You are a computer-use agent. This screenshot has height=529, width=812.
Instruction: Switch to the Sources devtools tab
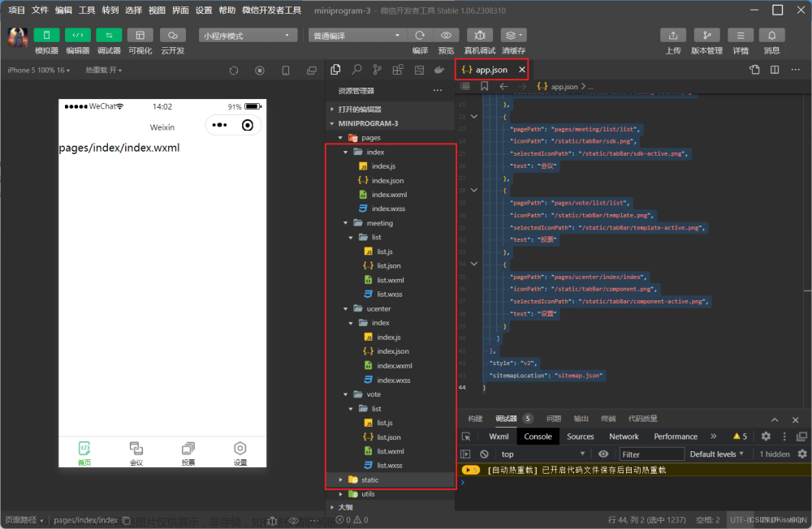[x=580, y=437]
